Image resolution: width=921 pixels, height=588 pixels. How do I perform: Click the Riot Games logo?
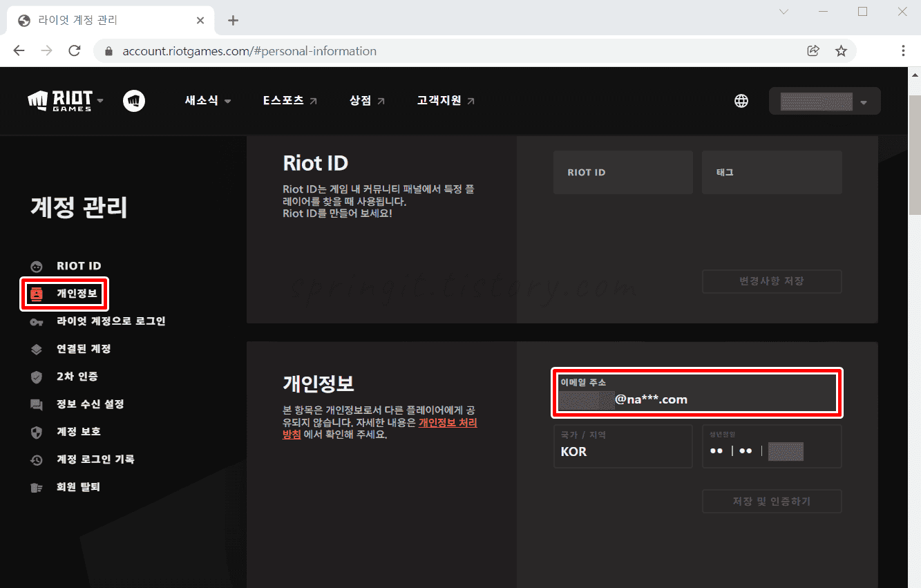coord(59,101)
